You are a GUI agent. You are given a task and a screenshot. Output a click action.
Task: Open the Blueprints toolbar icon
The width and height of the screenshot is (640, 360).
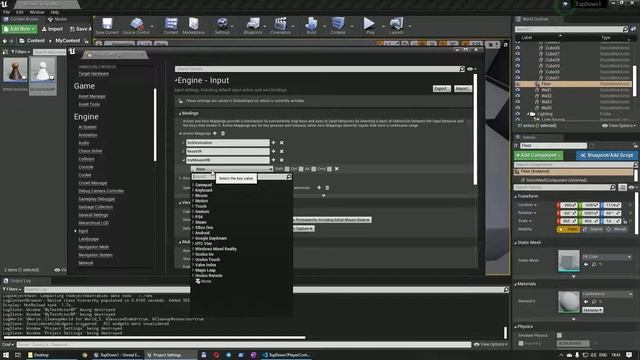pyautogui.click(x=253, y=25)
